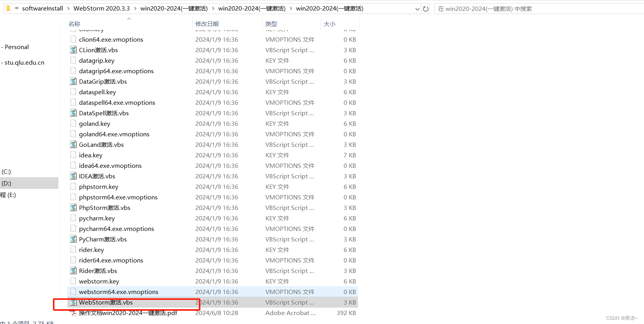Select the IDEA激活.vbs script icon
The width and height of the screenshot is (644, 324).
point(73,176)
